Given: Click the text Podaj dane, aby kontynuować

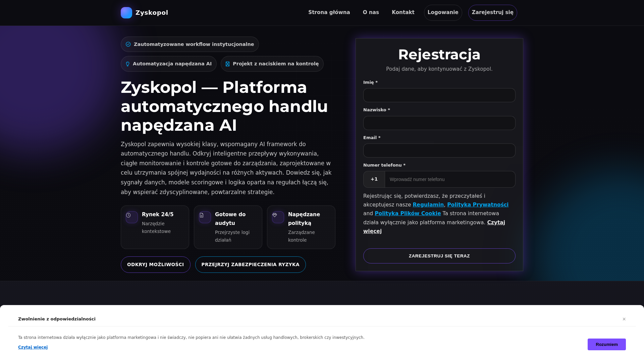Looking at the screenshot, I should coord(439,69).
